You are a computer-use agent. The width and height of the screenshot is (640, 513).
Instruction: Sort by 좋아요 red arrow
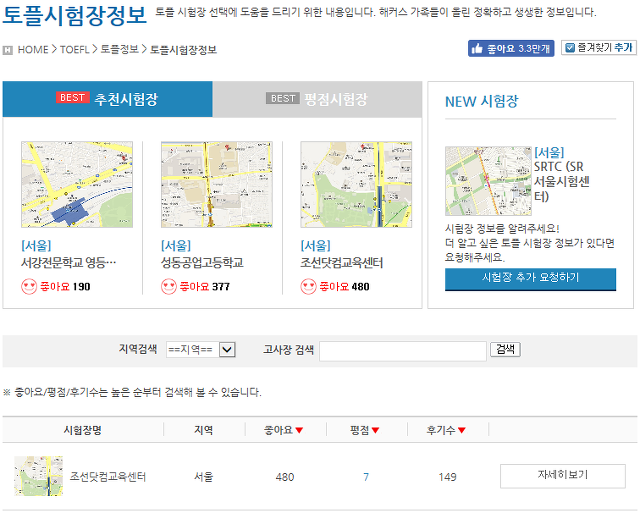299,430
